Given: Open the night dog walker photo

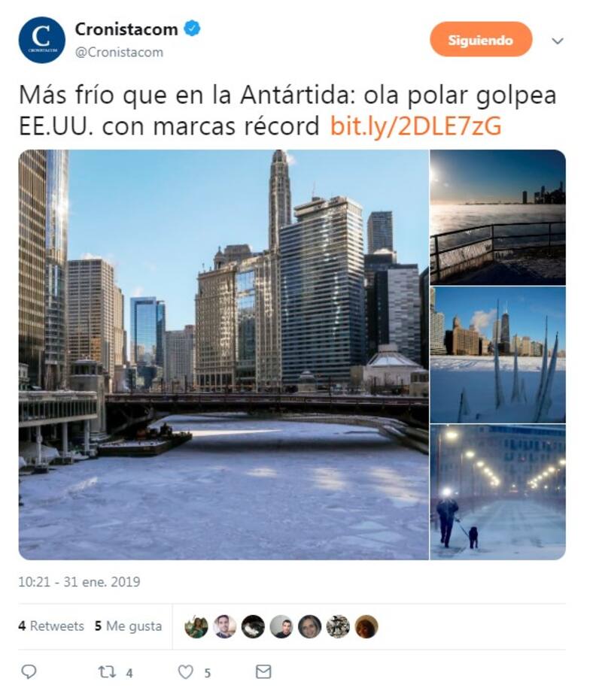Looking at the screenshot, I should coord(498,492).
